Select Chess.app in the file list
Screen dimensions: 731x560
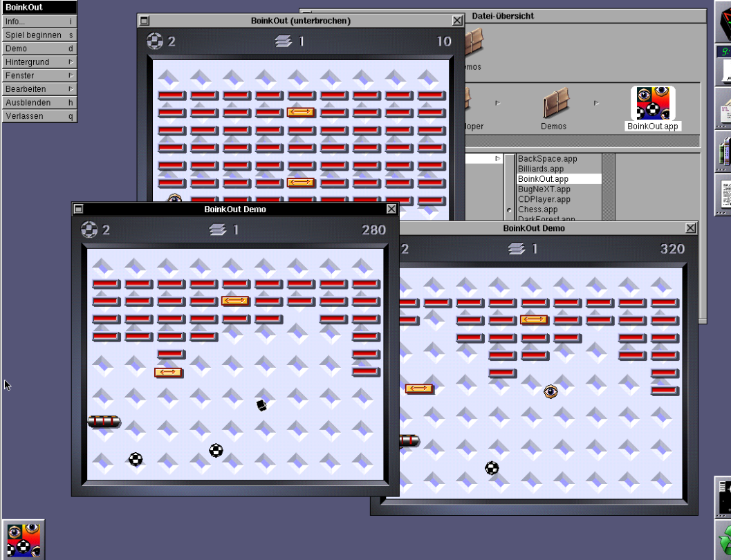(x=538, y=209)
